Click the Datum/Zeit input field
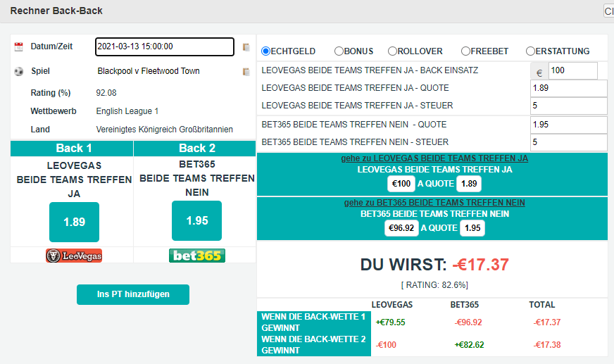This screenshot has width=614, height=364. pos(165,46)
